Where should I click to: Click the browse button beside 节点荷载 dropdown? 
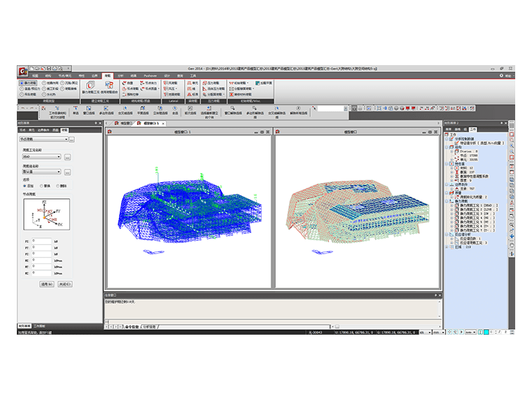72,139
